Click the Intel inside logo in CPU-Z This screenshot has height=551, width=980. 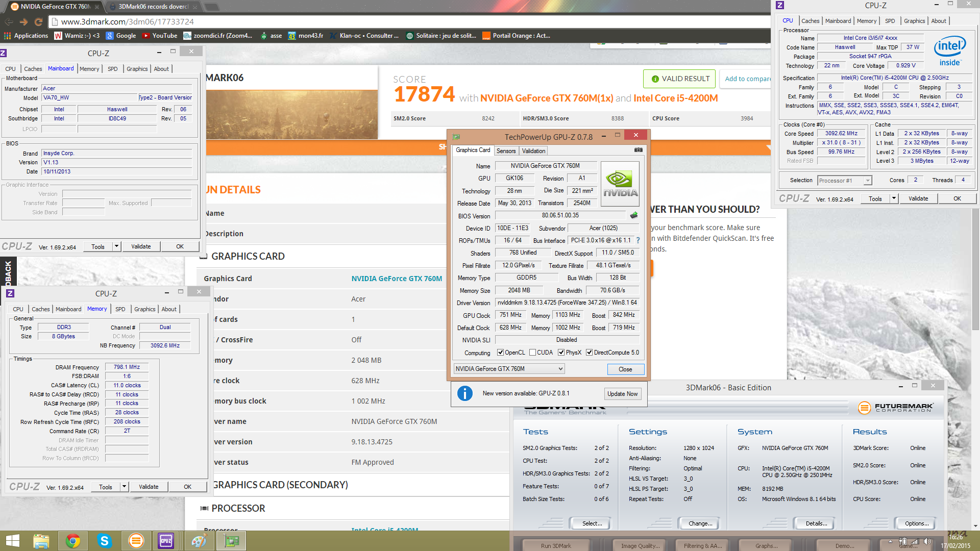(x=950, y=51)
